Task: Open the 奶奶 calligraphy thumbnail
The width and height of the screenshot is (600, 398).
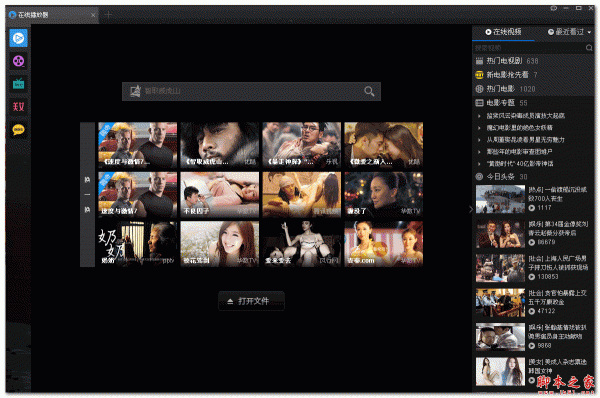Action: [x=137, y=244]
